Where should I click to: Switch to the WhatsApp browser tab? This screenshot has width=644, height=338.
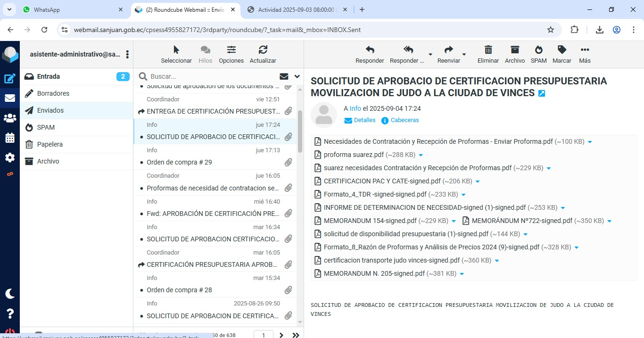pos(72,9)
